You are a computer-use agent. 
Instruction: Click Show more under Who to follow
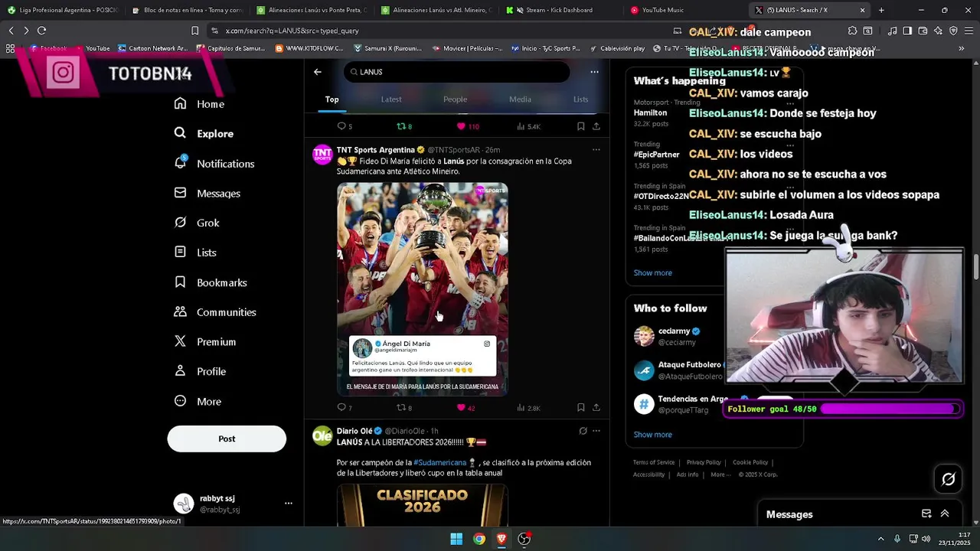point(652,435)
